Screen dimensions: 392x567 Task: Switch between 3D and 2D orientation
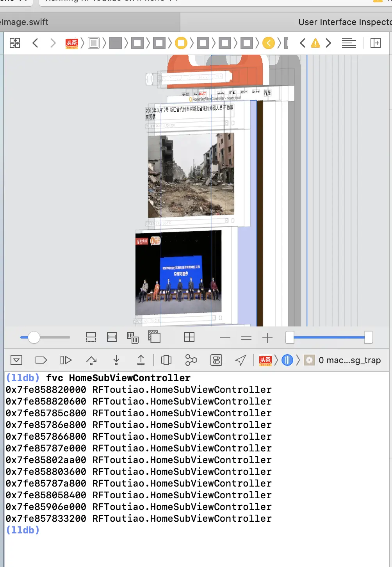(x=154, y=337)
